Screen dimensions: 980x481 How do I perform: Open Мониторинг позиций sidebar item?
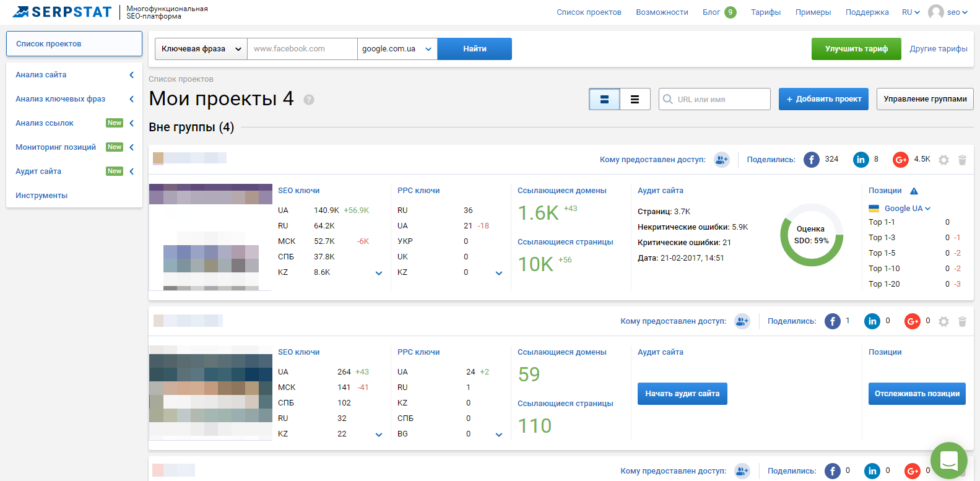pyautogui.click(x=56, y=147)
